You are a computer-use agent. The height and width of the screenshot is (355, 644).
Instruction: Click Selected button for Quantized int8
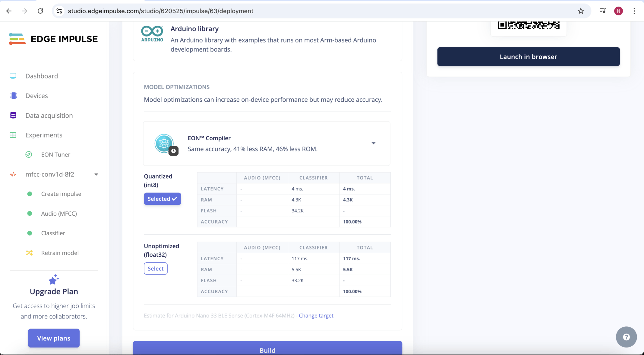(162, 199)
